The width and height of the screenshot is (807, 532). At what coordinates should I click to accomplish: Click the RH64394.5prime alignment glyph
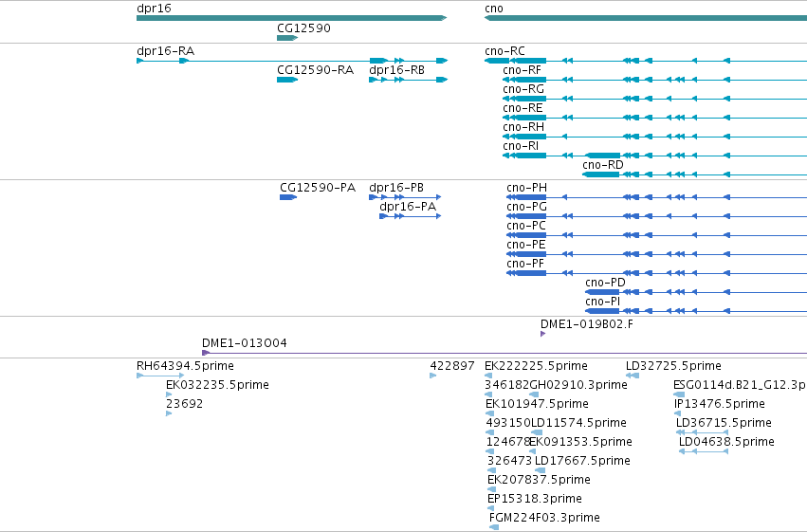click(160, 376)
